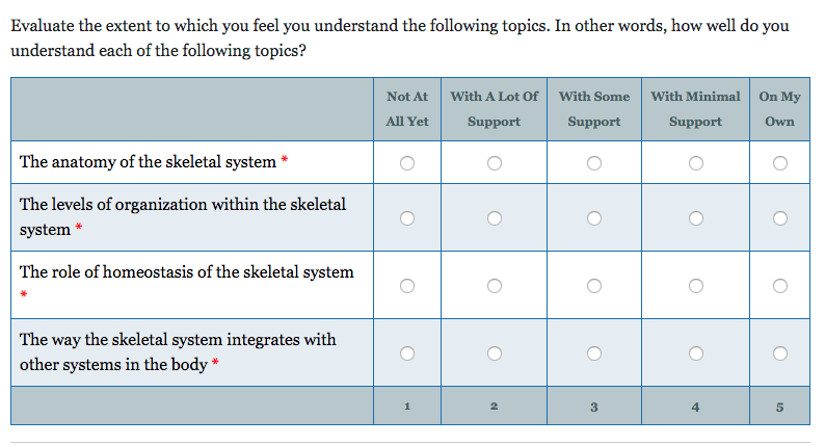Select 'Not At All Yet' for skeletal anatomy
The height and width of the screenshot is (445, 825).
pos(407,163)
